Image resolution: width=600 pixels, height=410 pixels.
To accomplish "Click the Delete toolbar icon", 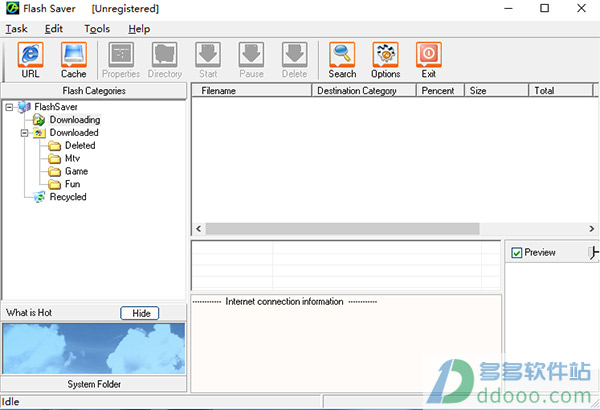I will point(295,55).
